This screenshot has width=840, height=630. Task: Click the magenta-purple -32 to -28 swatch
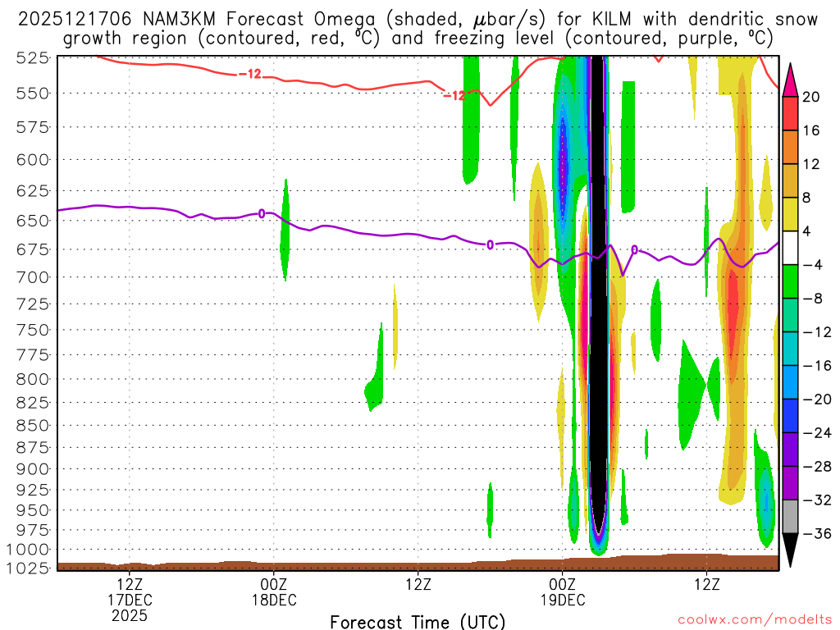click(x=790, y=483)
